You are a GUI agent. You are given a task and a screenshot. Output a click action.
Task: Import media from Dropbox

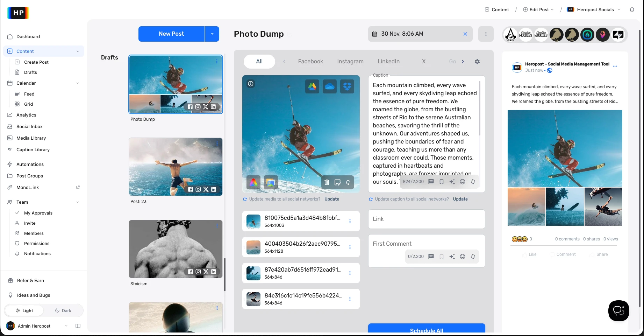(347, 86)
